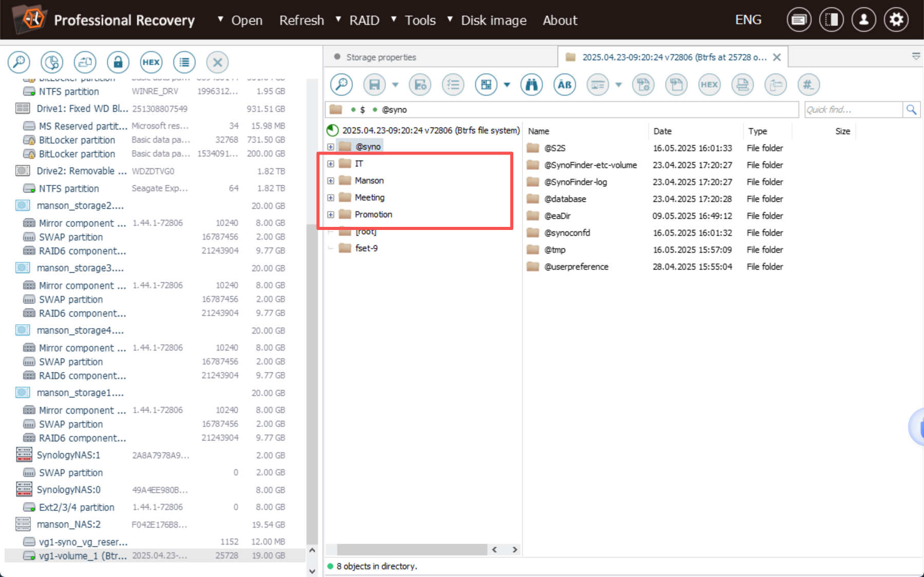Click inside the Quick find input field
The height and width of the screenshot is (577, 924).
pyautogui.click(x=854, y=109)
